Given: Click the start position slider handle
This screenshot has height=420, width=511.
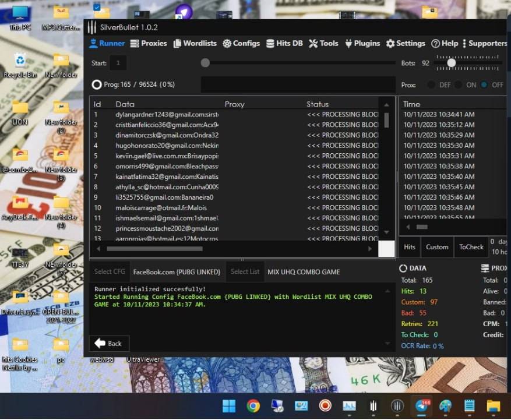Looking at the screenshot, I should pos(205,63).
